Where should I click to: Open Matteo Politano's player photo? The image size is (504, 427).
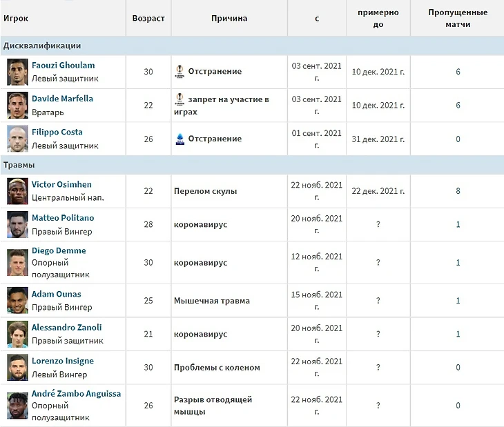[17, 224]
